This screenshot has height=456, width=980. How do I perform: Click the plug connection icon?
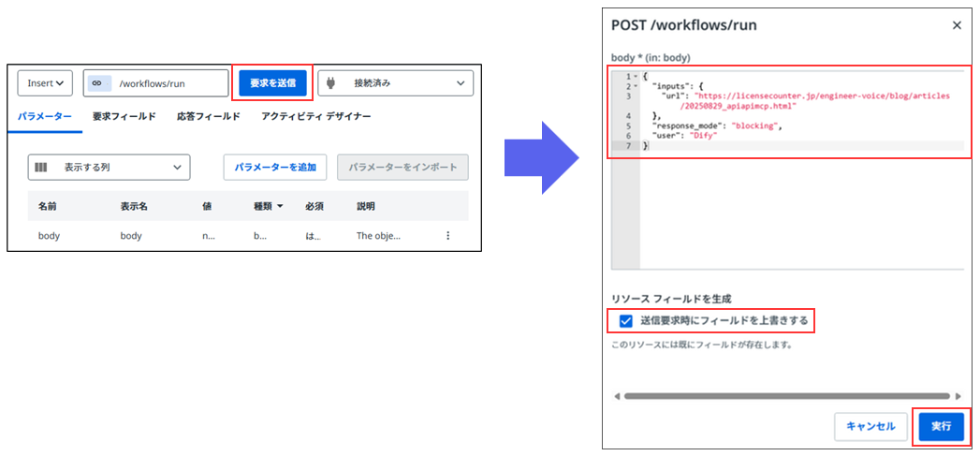click(x=332, y=83)
